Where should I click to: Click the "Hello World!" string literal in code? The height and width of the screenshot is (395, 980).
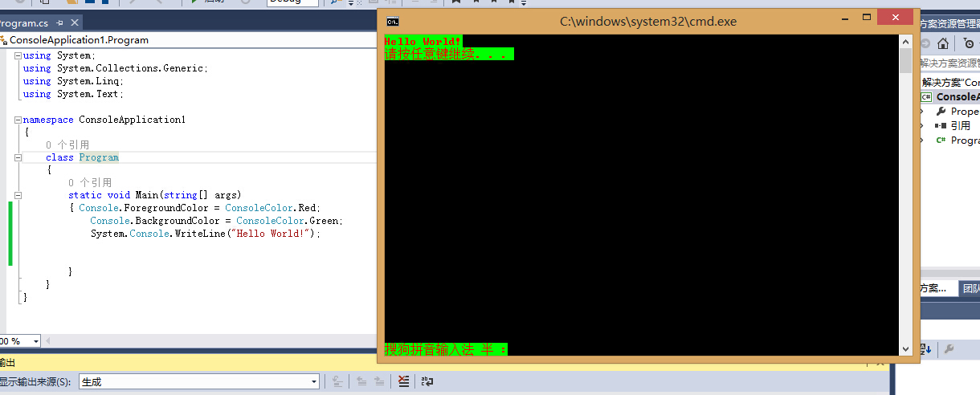point(271,234)
